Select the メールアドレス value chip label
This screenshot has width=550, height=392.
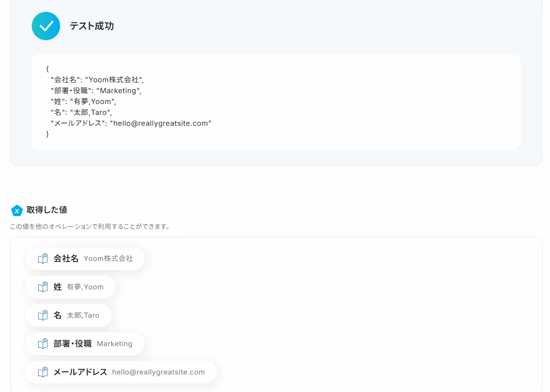point(80,372)
